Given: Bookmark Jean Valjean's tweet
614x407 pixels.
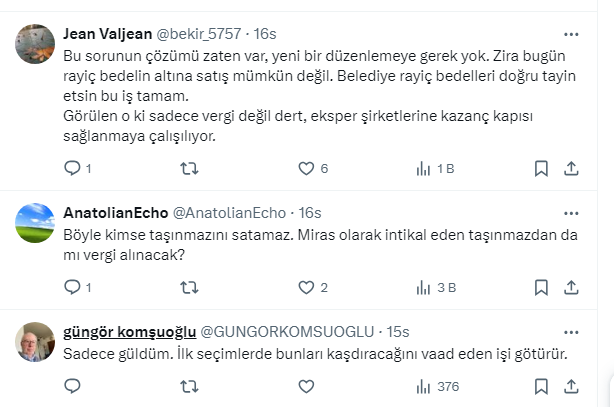Looking at the screenshot, I should [x=541, y=168].
